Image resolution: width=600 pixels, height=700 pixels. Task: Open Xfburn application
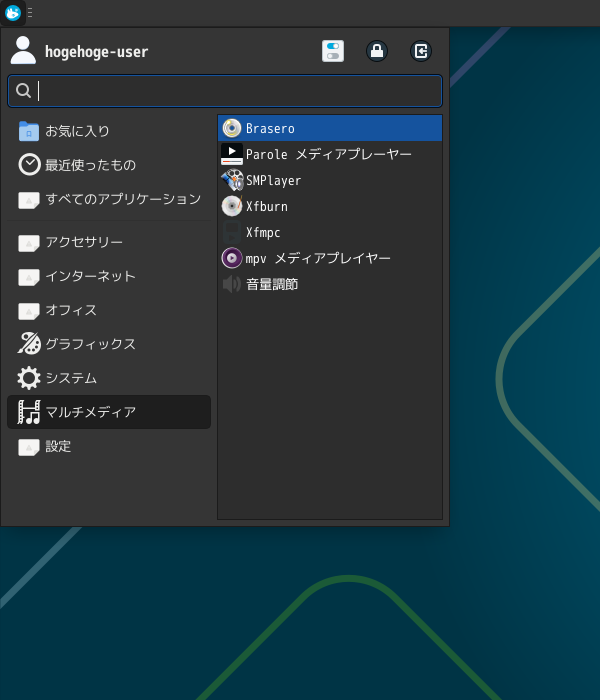(329, 206)
